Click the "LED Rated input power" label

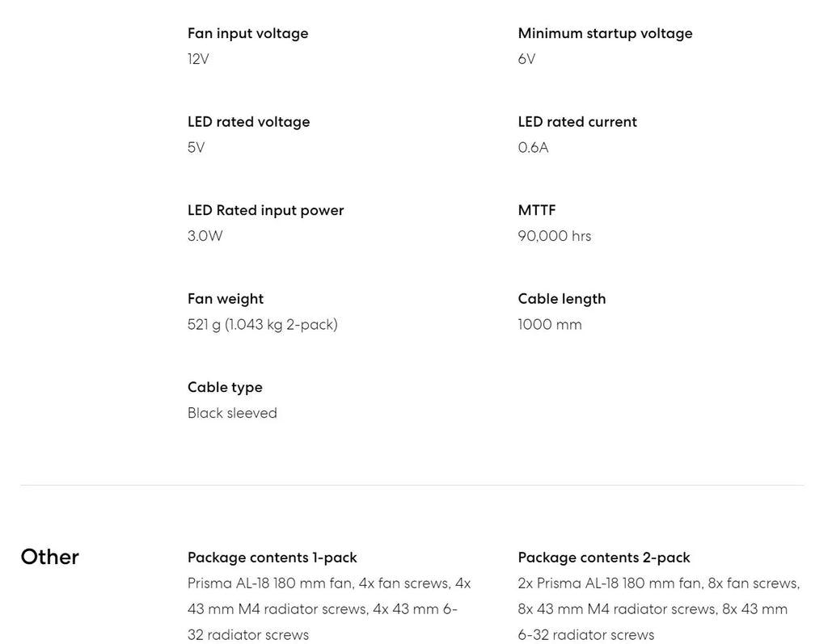click(265, 210)
